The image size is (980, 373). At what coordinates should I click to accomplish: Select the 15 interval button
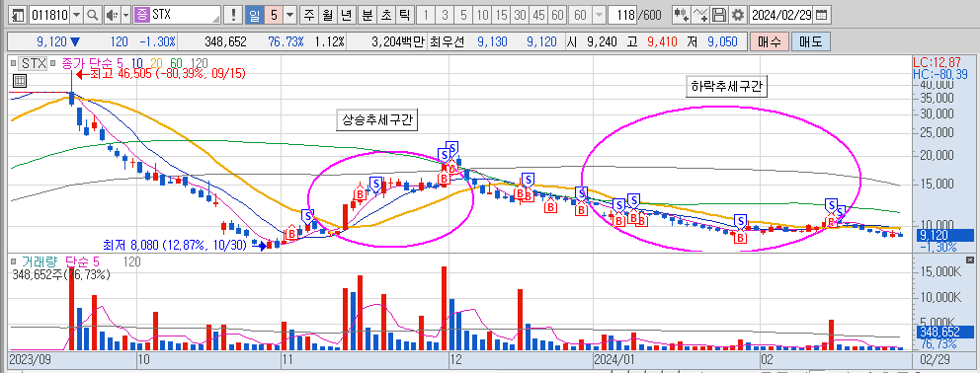(501, 15)
